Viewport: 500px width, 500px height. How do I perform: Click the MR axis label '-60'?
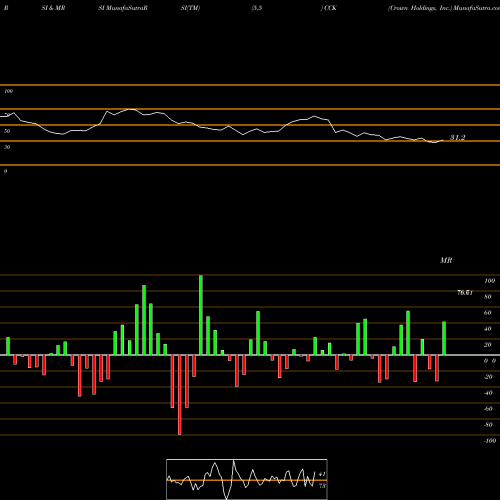coord(488,409)
